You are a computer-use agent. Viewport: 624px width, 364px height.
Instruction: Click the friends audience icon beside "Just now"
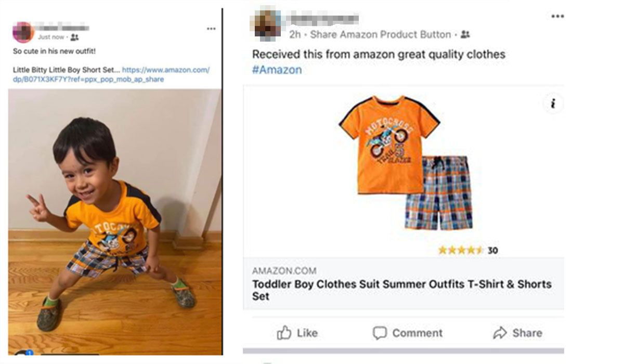tap(74, 37)
